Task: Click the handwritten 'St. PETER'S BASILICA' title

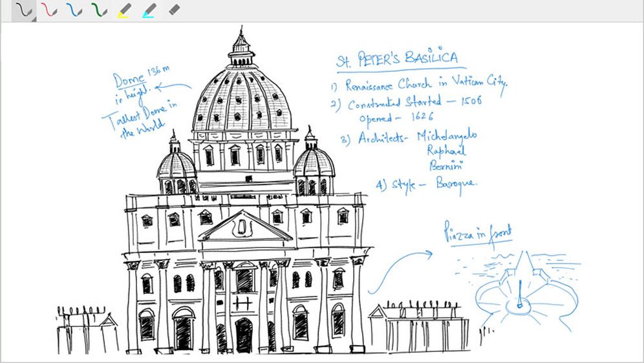Action: [x=397, y=59]
